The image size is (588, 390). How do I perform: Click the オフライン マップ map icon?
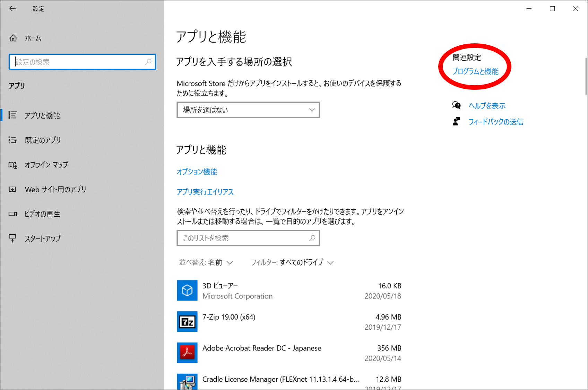tap(12, 165)
